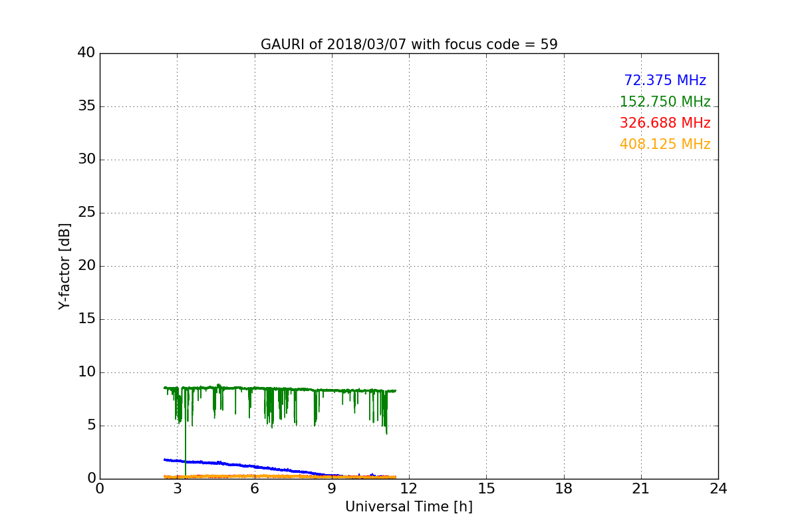Select the green 152.750 MHz legend label
798x532 pixels.
coord(665,102)
